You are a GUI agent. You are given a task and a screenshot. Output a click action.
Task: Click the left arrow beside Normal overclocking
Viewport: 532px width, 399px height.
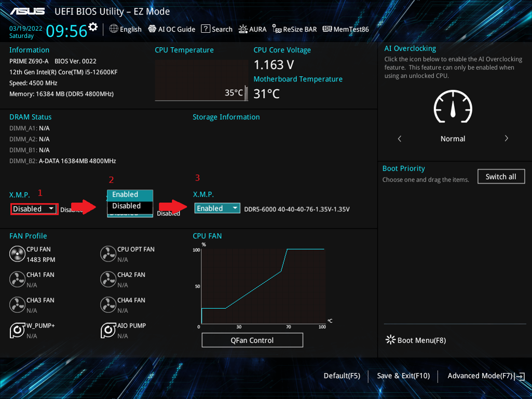400,139
